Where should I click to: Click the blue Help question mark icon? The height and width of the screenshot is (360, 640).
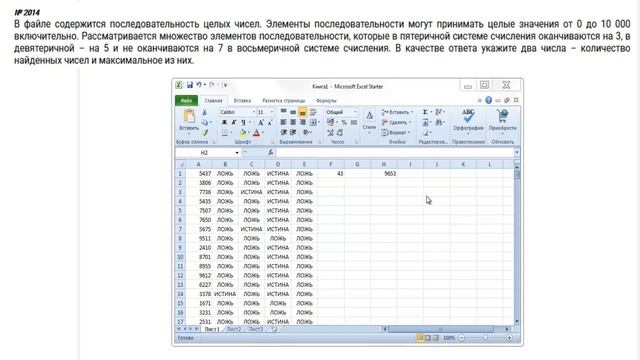(489, 100)
